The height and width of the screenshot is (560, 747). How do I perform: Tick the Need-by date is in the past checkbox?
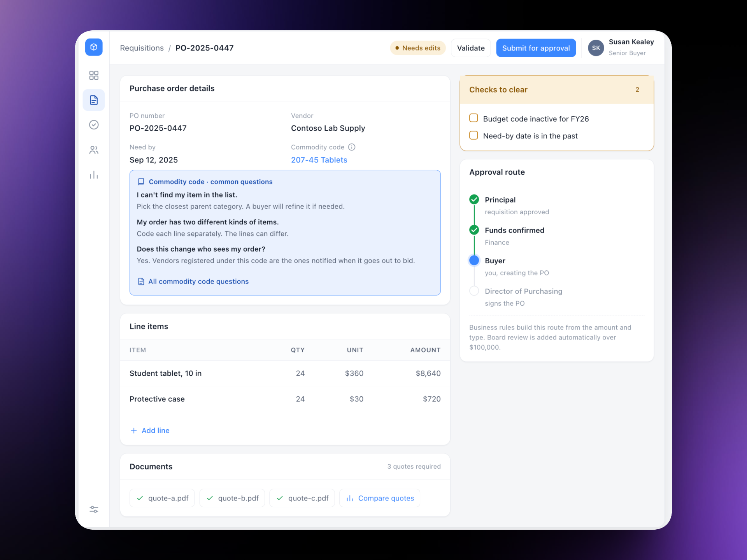[x=473, y=135]
